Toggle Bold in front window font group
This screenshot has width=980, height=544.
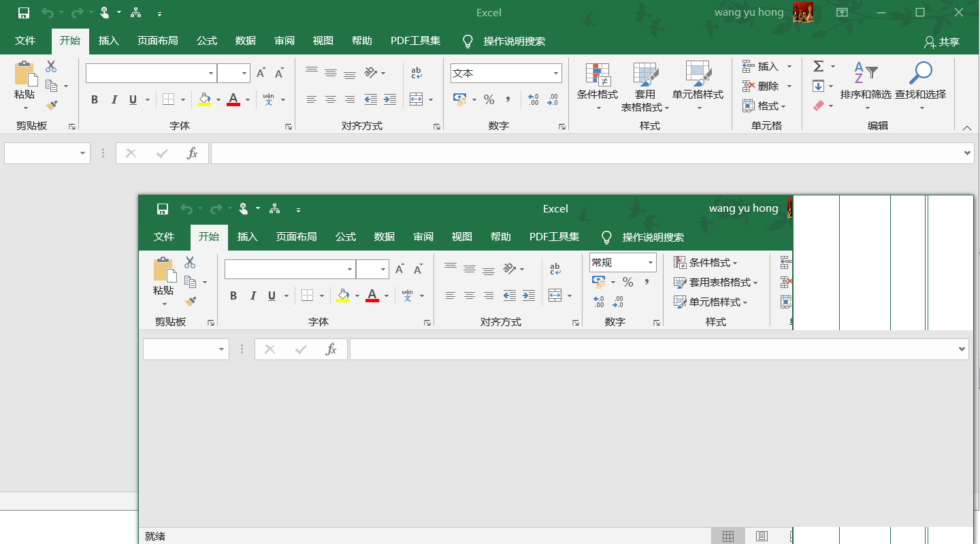point(233,295)
